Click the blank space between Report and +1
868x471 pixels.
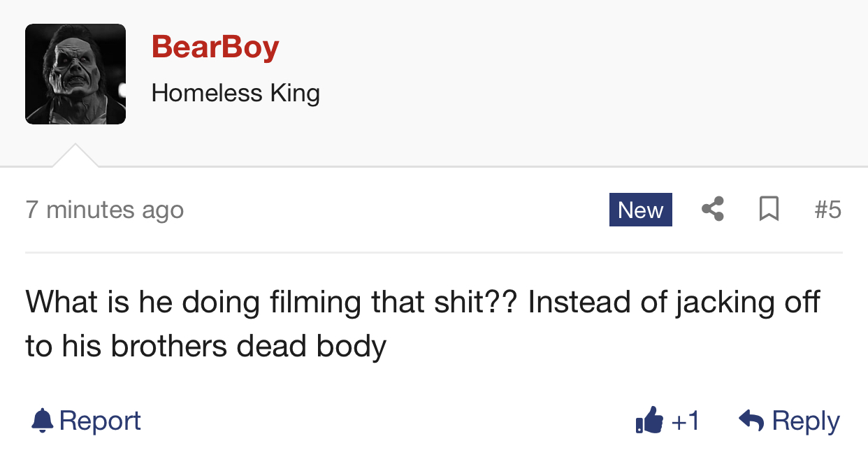pyautogui.click(x=388, y=421)
